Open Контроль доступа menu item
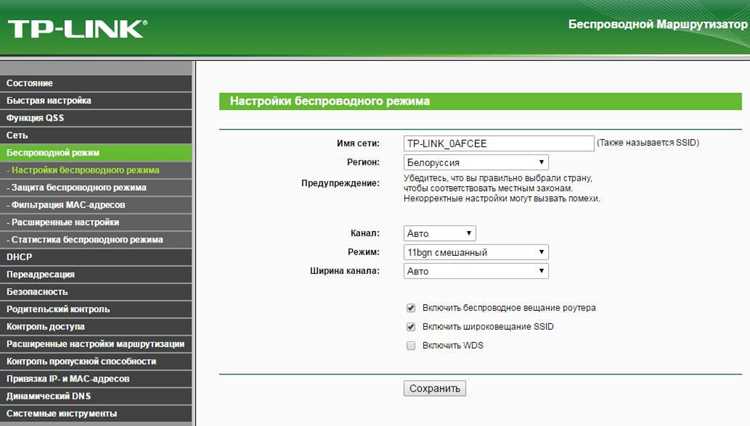 click(96, 327)
